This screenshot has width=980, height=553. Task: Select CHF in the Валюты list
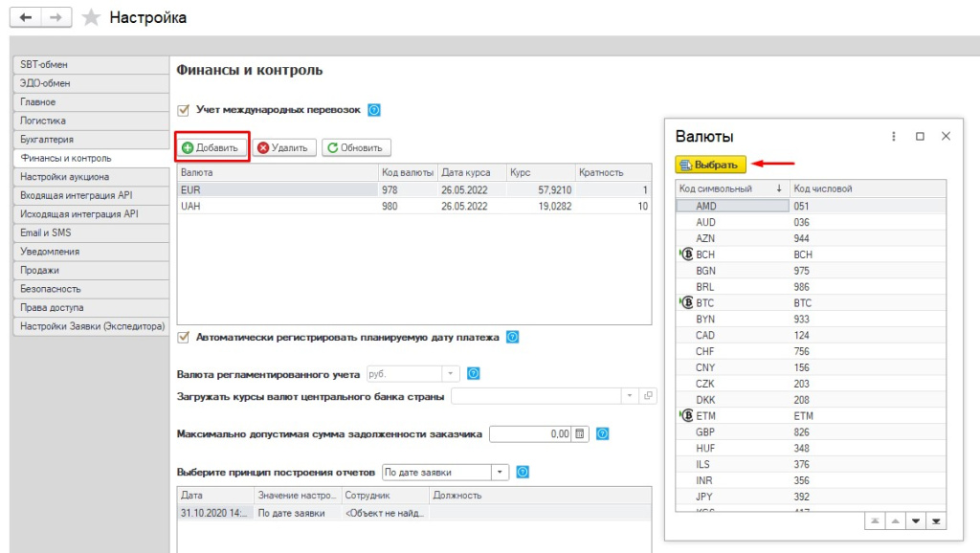811,351
